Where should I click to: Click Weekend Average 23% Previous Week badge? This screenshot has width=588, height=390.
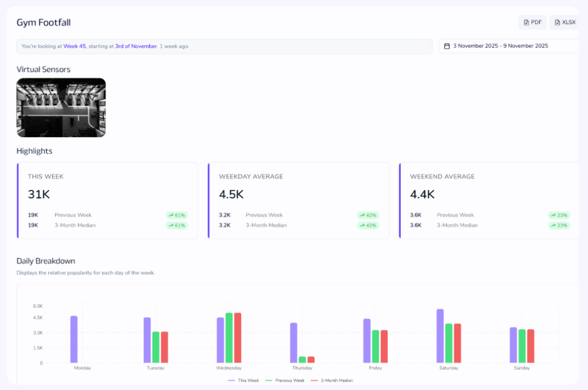pyautogui.click(x=559, y=215)
